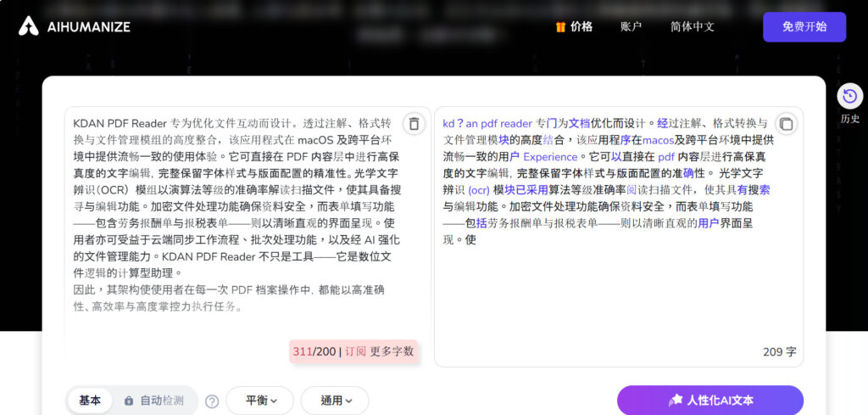
Task: Click the 订阅 subscribe link
Action: click(355, 351)
